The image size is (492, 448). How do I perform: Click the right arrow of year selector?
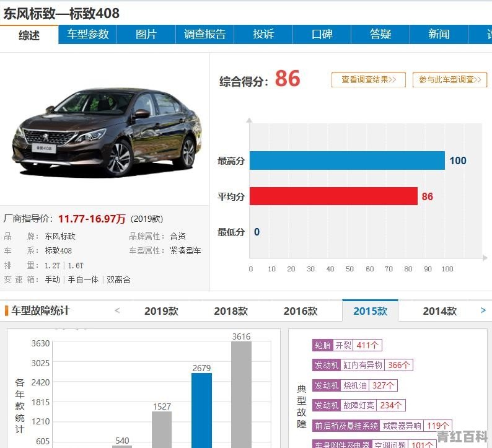pyautogui.click(x=483, y=310)
